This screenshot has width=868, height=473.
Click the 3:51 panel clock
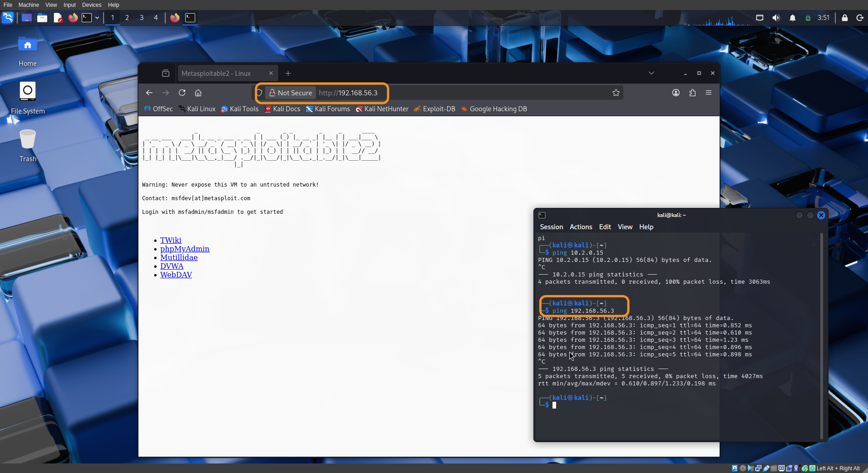[823, 18]
